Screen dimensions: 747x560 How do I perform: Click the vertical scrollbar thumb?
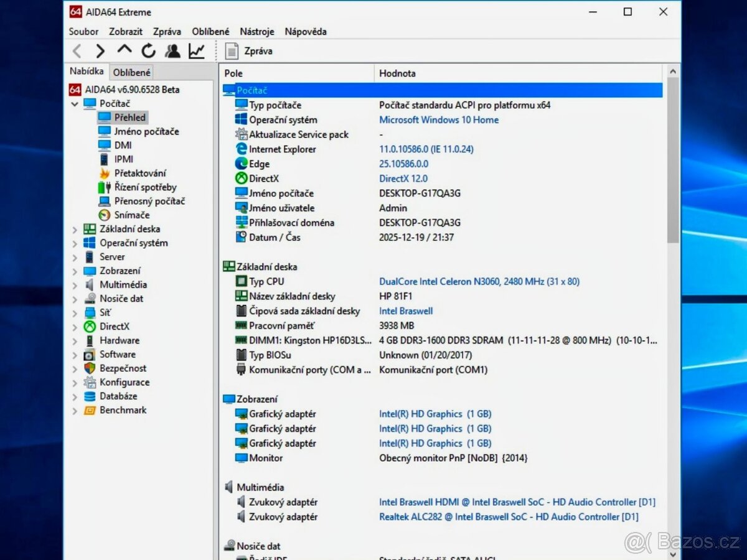point(672,160)
